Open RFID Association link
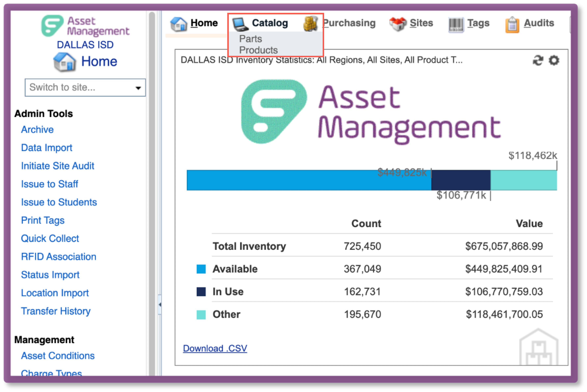Viewport: 587px width, 392px height. pyautogui.click(x=58, y=257)
